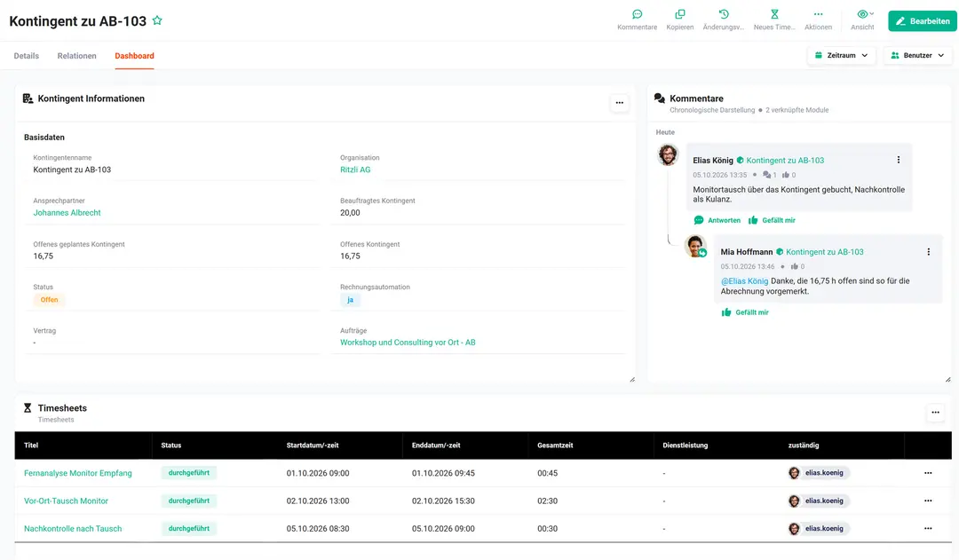The width and height of the screenshot is (959, 560).
Task: Click Elias König's avatar in comments
Action: pos(668,154)
